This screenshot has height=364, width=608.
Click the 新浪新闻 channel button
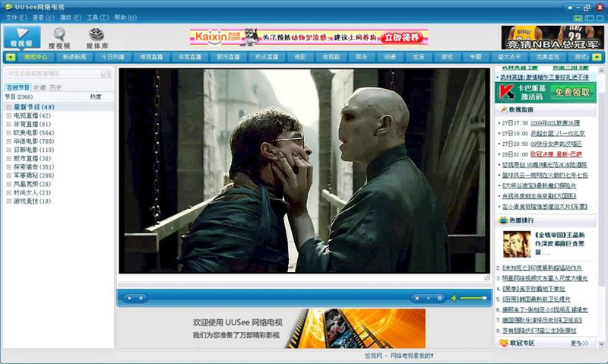[74, 57]
